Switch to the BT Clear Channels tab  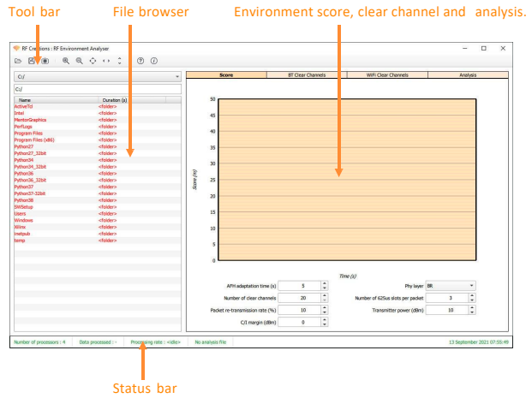pyautogui.click(x=306, y=75)
